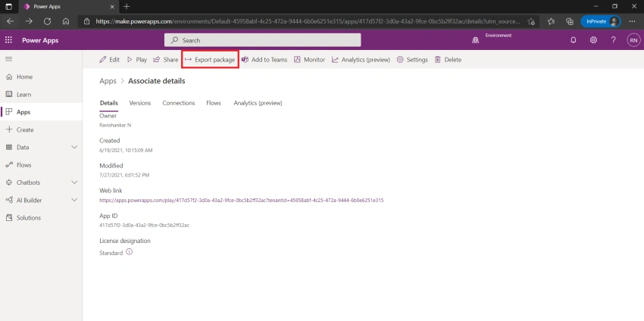The height and width of the screenshot is (321, 644).
Task: Open Settings in the command bar
Action: [412, 60]
